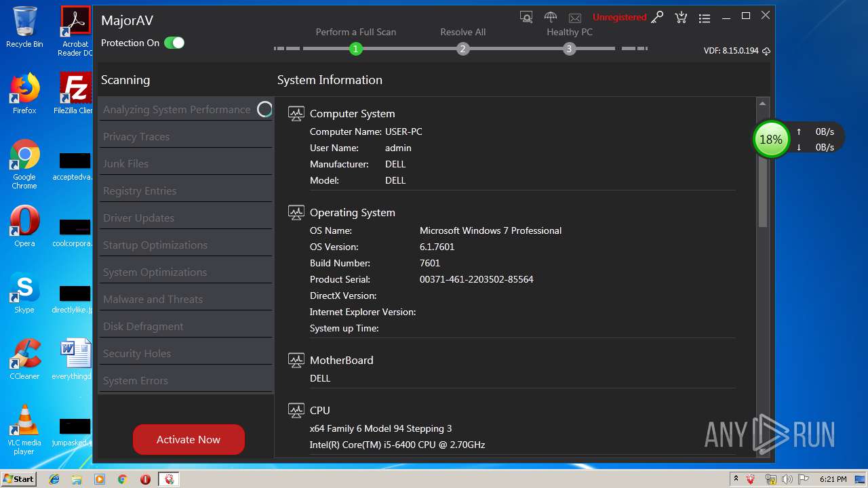This screenshot has width=868, height=488.
Task: Open Opera desktop icon
Action: click(x=24, y=226)
